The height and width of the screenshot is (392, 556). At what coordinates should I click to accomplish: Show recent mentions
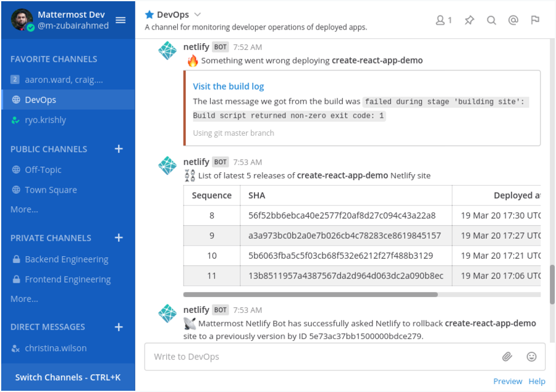point(513,20)
